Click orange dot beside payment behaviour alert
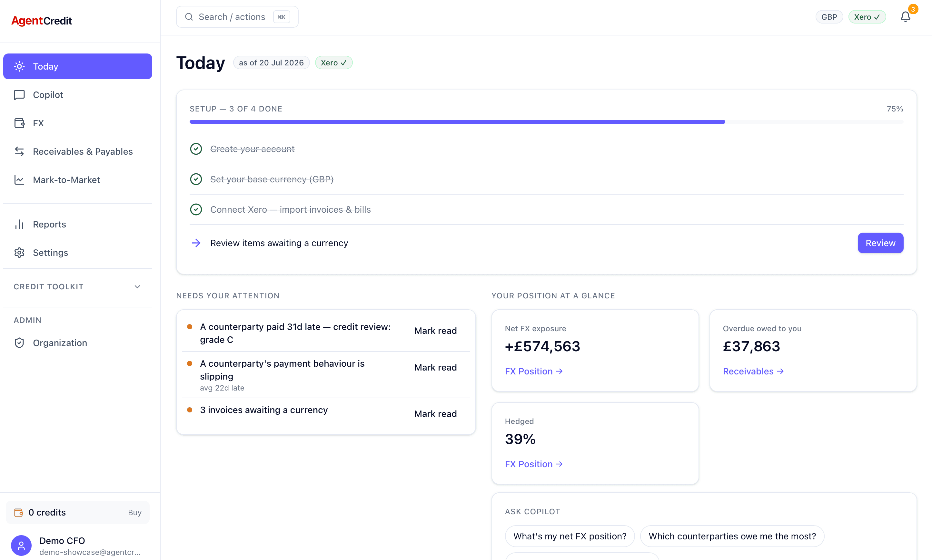The width and height of the screenshot is (932, 560). pos(190,363)
